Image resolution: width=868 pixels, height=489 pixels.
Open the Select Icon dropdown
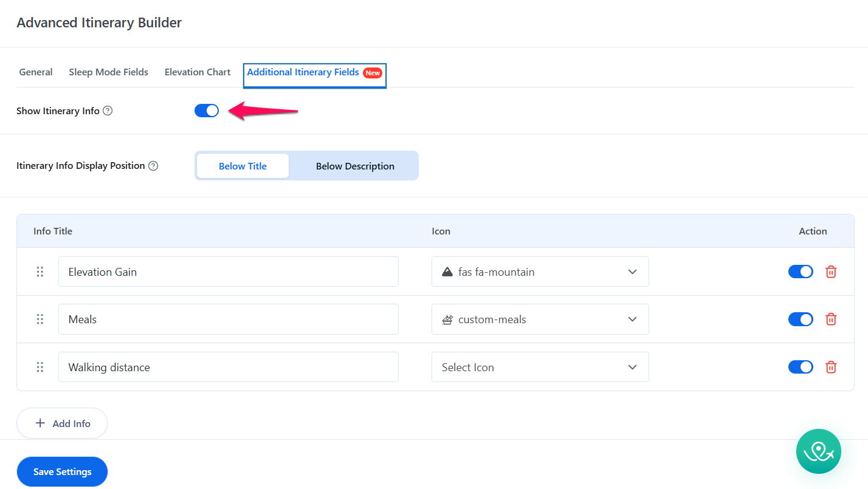pos(540,367)
